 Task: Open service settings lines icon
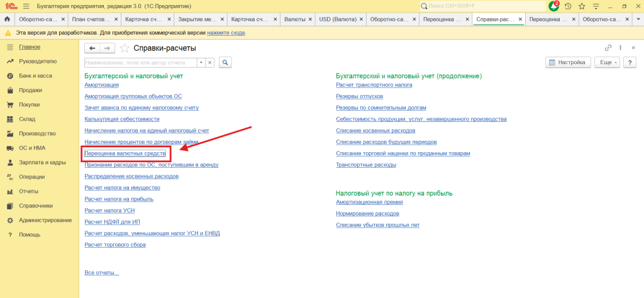pyautogui.click(x=596, y=6)
